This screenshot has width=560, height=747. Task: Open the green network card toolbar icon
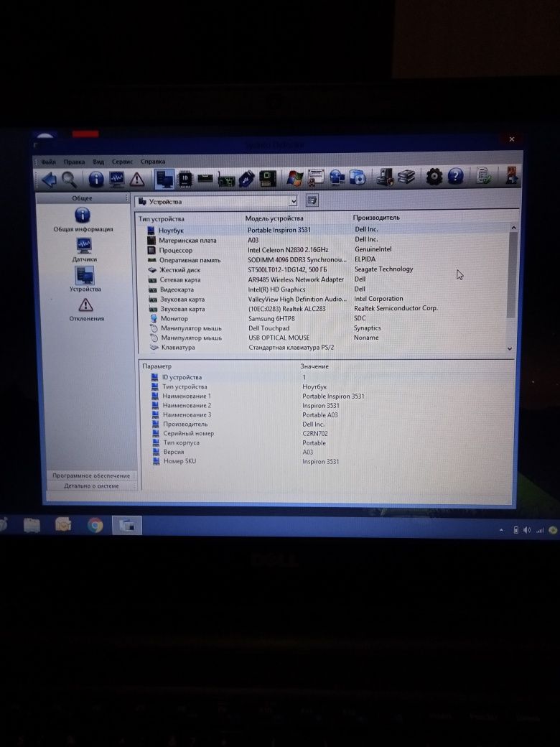(226, 180)
